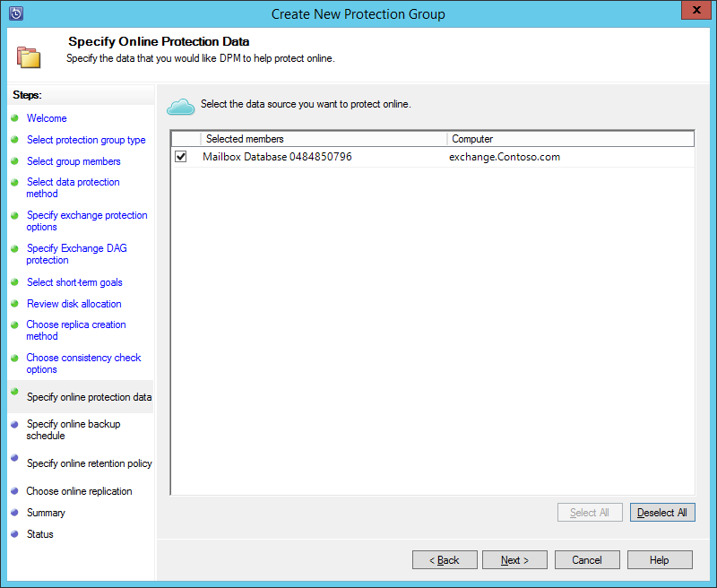The width and height of the screenshot is (717, 588).
Task: Jump to Specify online retention policy step
Action: (x=90, y=463)
